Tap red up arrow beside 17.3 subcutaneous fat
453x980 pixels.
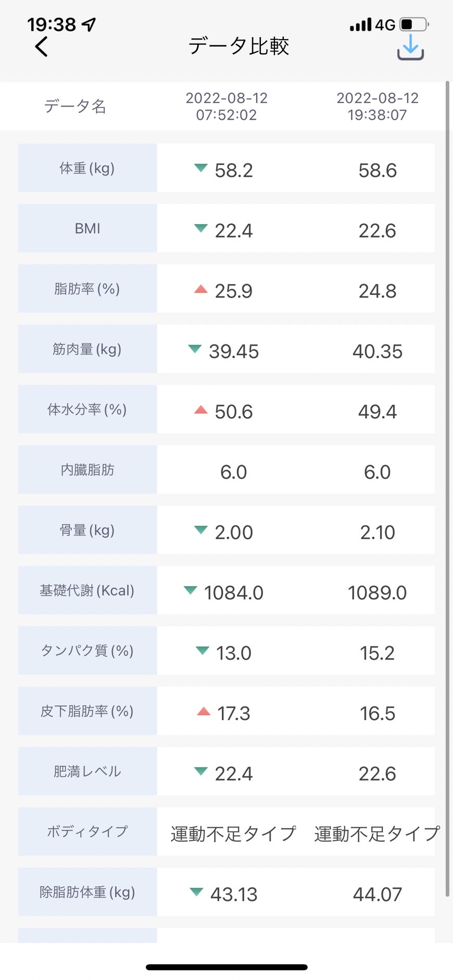click(x=204, y=711)
